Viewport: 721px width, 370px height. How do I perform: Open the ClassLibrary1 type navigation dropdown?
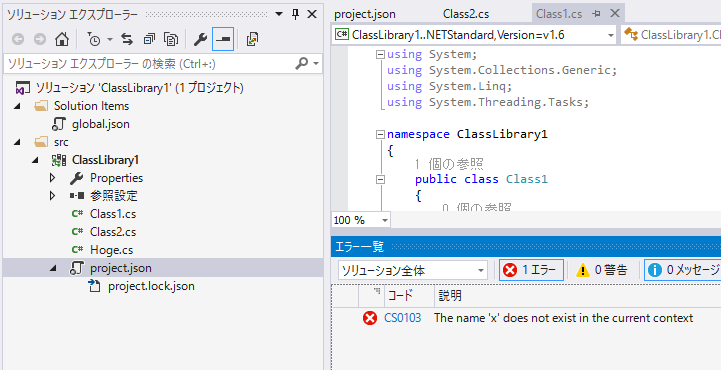(x=672, y=35)
